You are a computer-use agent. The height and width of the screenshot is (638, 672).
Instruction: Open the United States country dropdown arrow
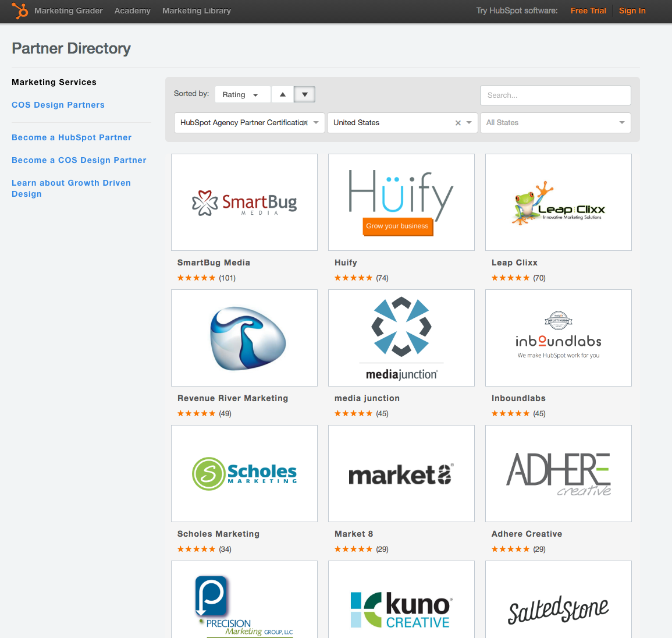(x=470, y=123)
